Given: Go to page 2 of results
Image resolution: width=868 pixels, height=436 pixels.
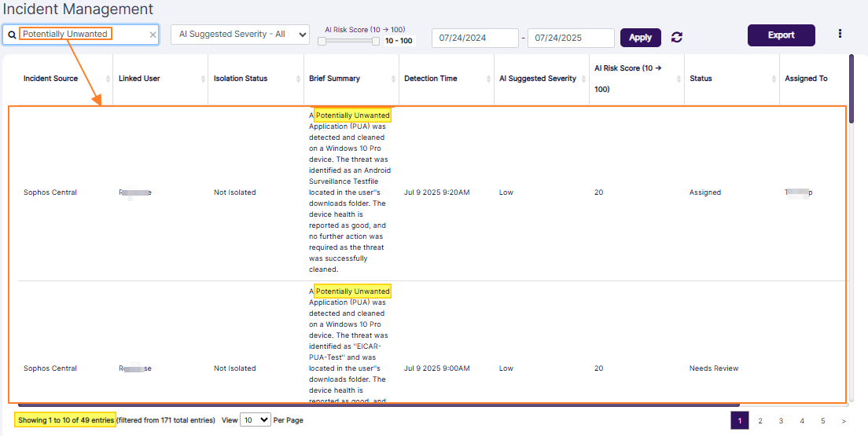Looking at the screenshot, I should 760,421.
